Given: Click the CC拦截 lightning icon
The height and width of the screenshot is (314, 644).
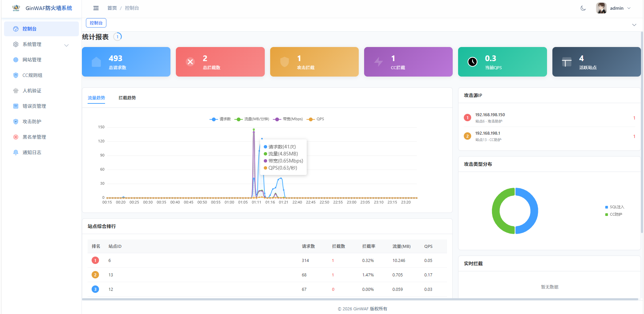Looking at the screenshot, I should coord(379,62).
